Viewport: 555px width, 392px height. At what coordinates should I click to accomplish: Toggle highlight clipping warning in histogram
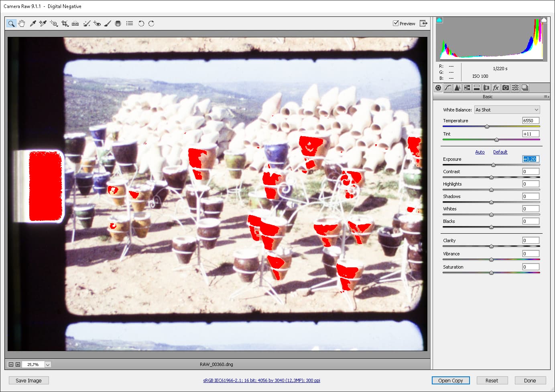(x=544, y=20)
